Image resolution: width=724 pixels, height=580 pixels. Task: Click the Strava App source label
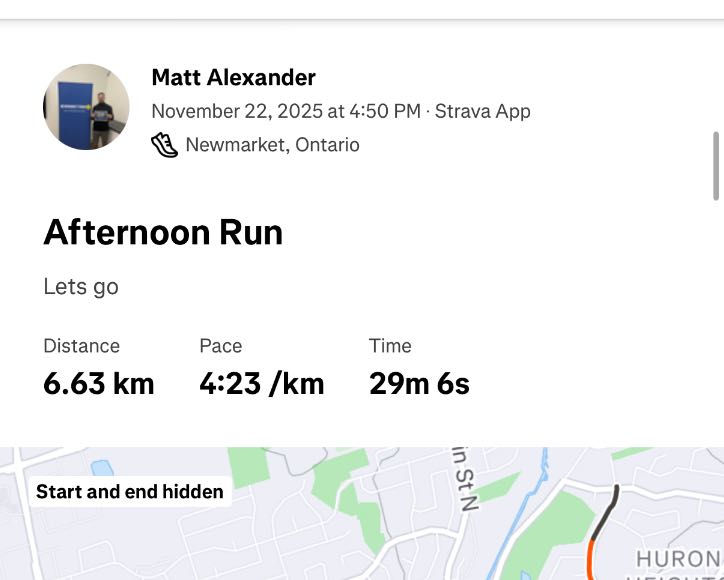click(x=482, y=111)
